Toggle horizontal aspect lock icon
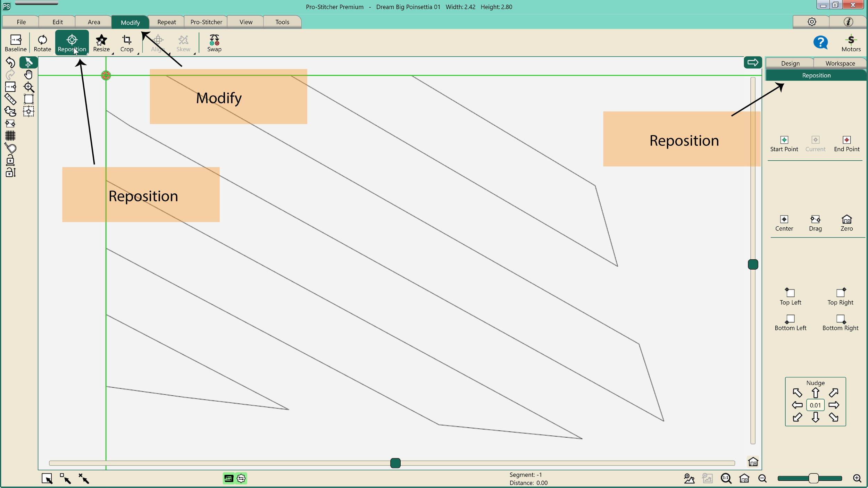The image size is (868, 488). (10, 160)
